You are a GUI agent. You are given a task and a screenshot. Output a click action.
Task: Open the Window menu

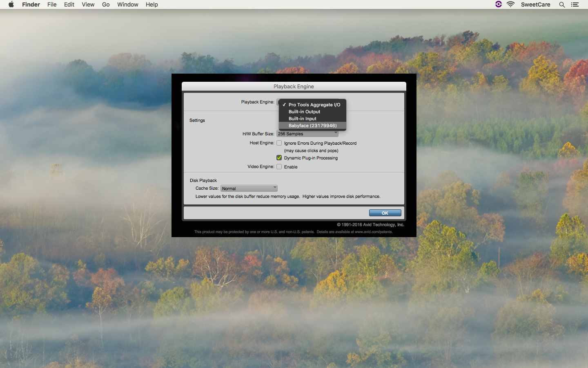tap(127, 4)
